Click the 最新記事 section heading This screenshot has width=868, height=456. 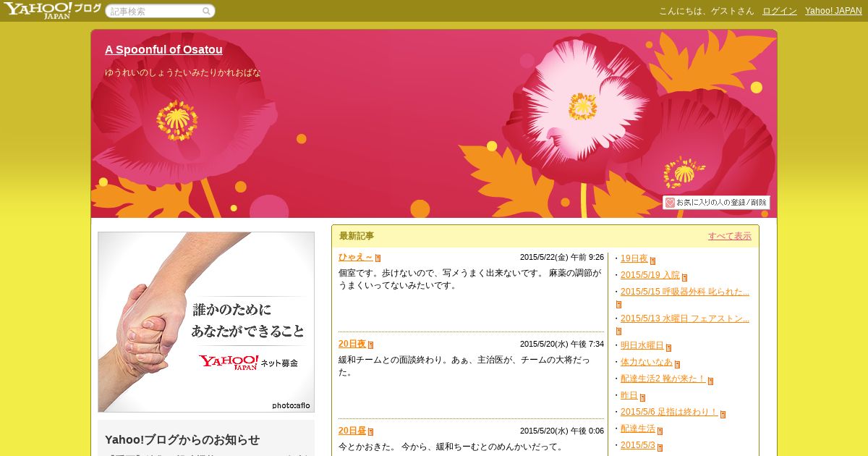click(357, 236)
